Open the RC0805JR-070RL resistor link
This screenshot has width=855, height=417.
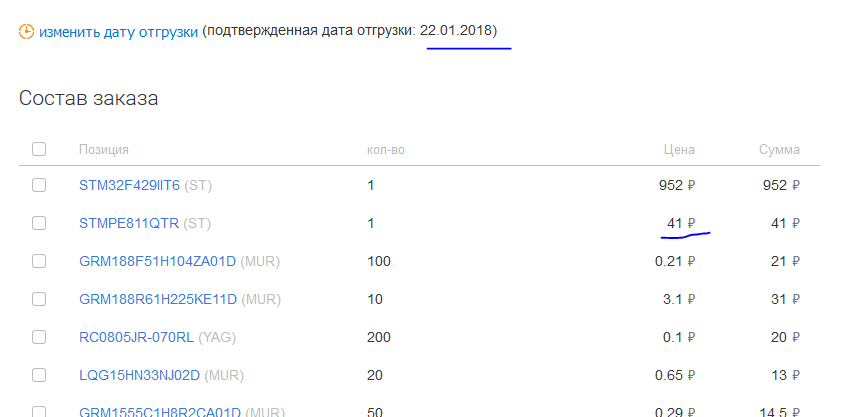tap(136, 337)
